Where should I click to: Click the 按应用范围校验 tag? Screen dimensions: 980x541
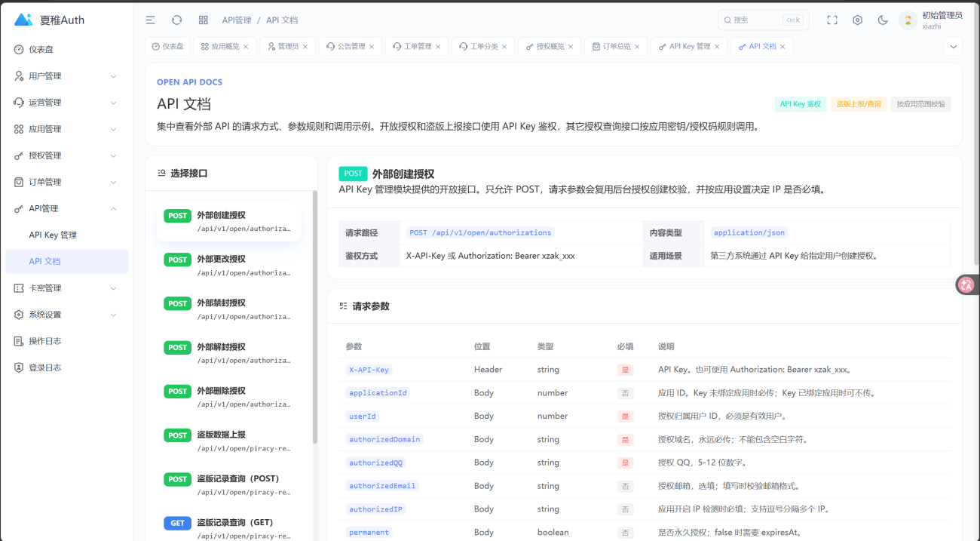[920, 104]
